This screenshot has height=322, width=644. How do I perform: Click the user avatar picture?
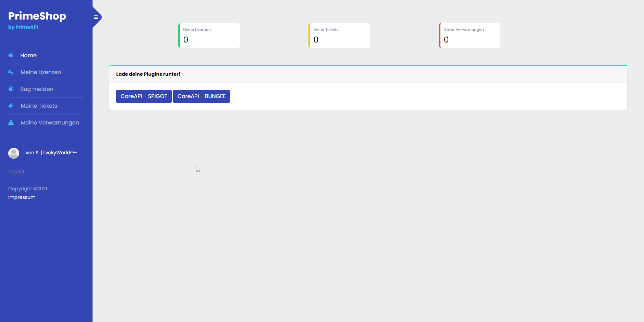pyautogui.click(x=14, y=153)
